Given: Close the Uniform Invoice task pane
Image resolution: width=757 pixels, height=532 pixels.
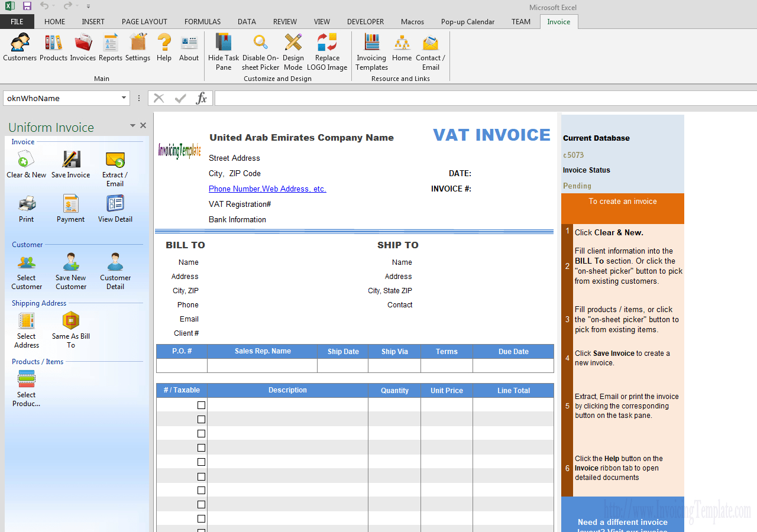Looking at the screenshot, I should click(143, 125).
